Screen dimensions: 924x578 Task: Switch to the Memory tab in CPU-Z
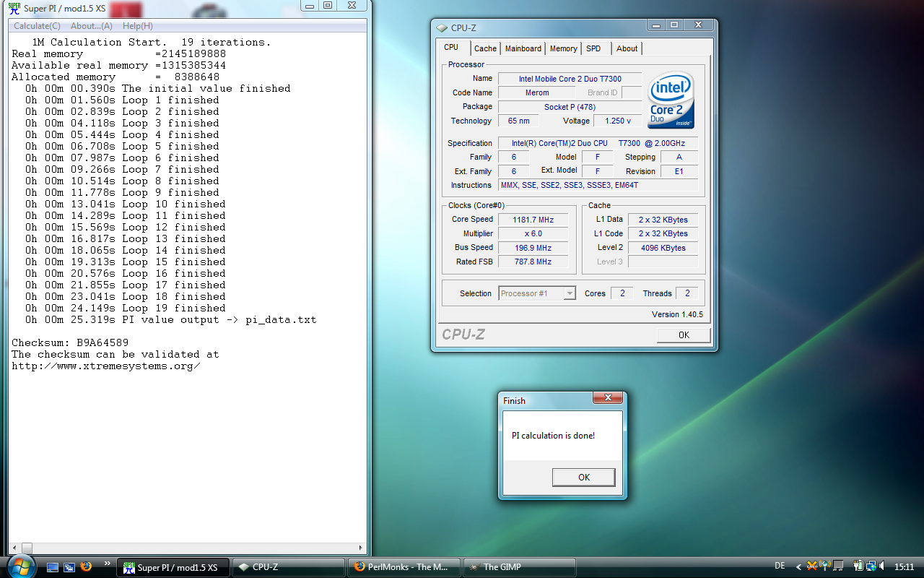(563, 48)
